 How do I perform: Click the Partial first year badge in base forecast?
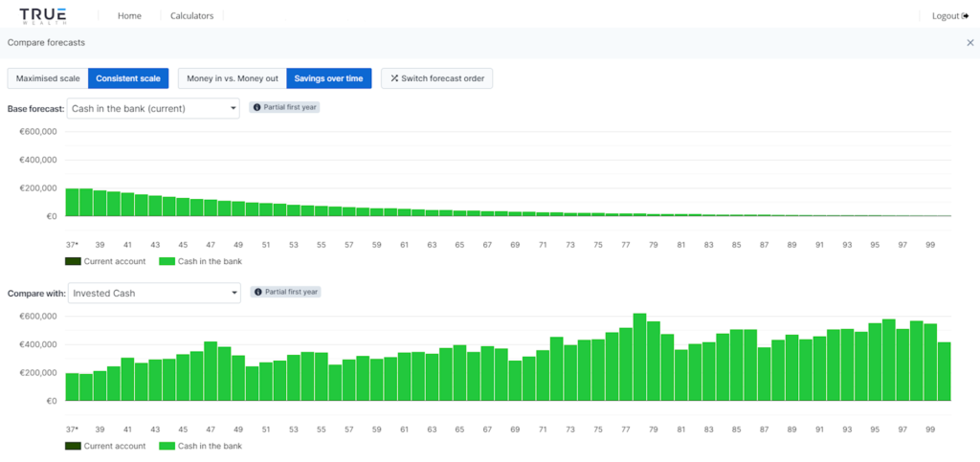284,107
